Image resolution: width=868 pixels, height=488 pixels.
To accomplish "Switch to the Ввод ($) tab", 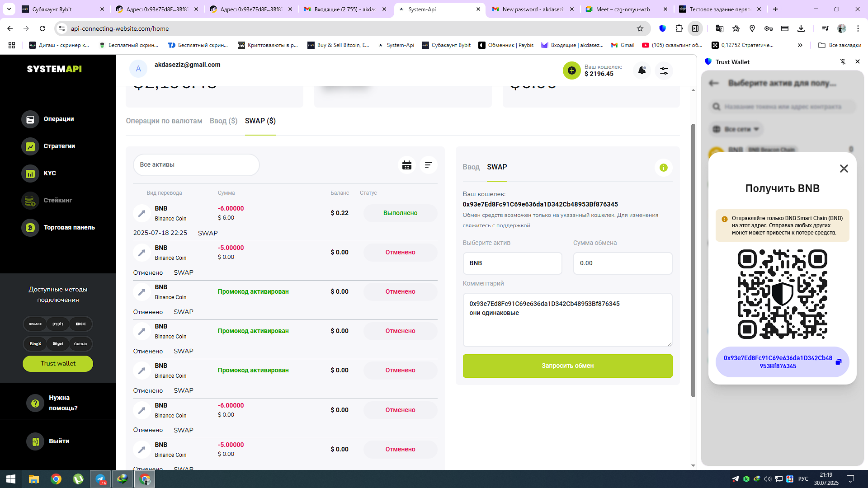I will [223, 121].
